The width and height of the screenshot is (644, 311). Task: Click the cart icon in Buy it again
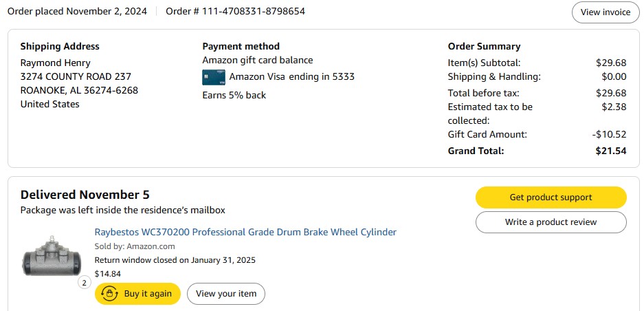tap(110, 294)
